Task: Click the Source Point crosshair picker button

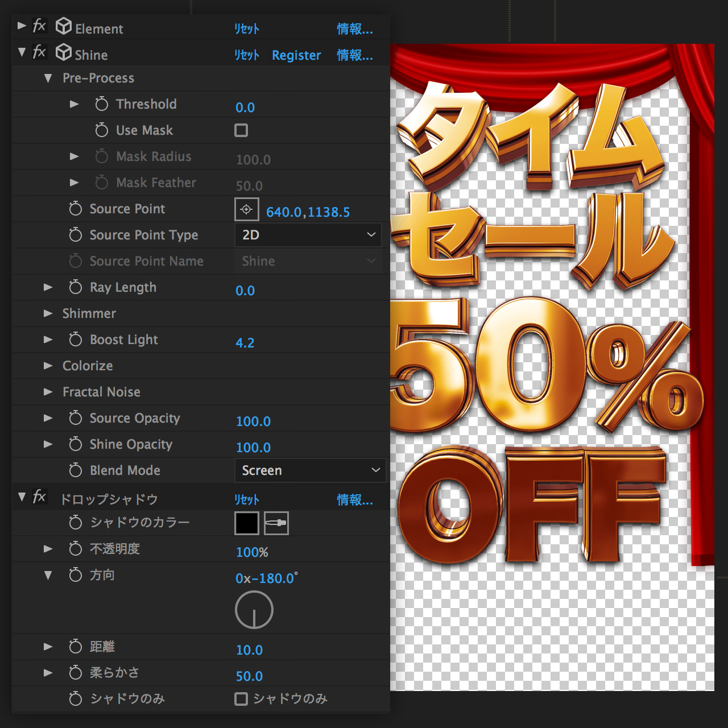Action: click(246, 209)
